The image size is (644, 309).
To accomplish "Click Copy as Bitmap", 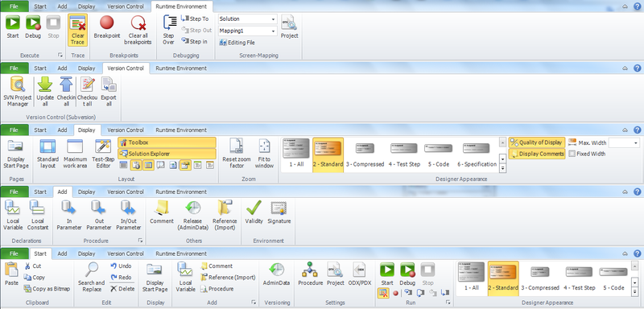I will [47, 289].
